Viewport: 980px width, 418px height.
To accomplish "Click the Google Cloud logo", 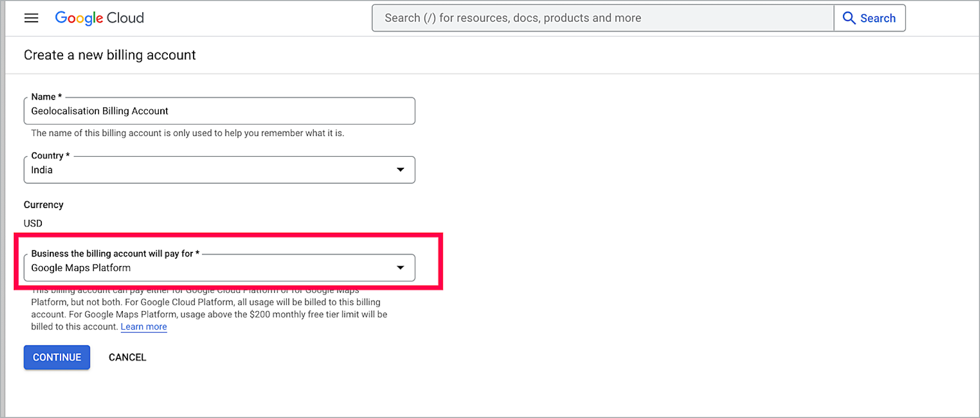I will coord(99,18).
